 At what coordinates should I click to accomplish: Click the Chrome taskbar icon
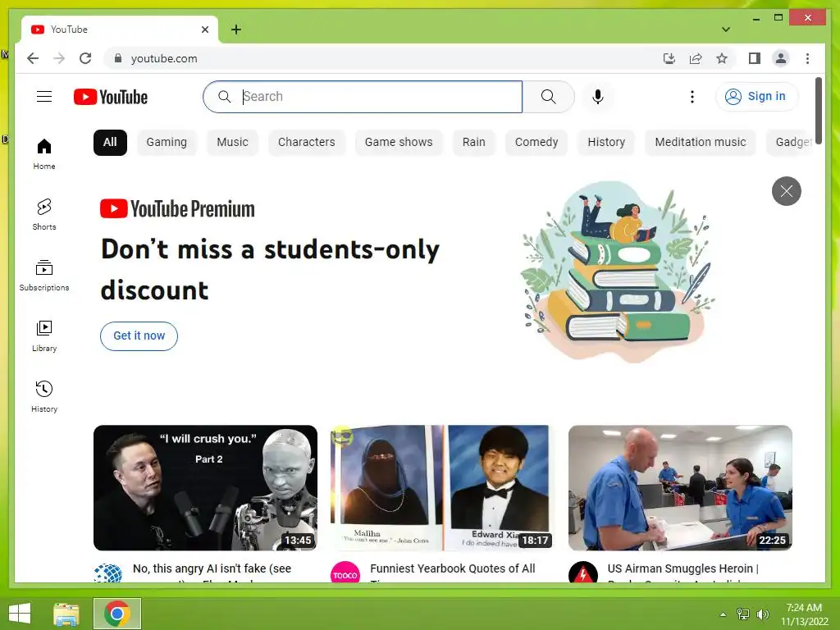(117, 614)
